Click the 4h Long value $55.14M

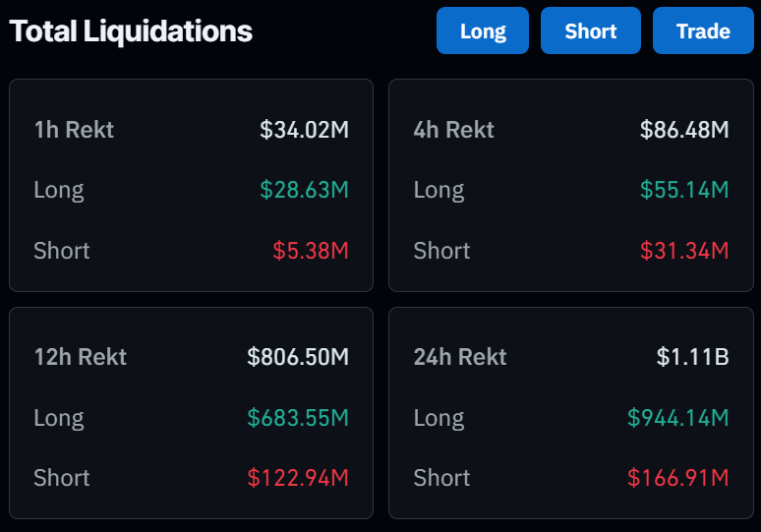[x=684, y=190]
